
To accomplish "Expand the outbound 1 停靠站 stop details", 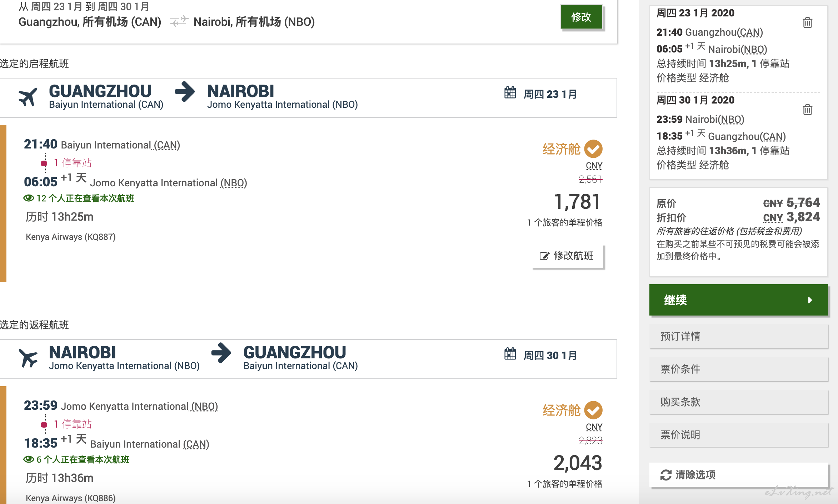I will coord(73,163).
